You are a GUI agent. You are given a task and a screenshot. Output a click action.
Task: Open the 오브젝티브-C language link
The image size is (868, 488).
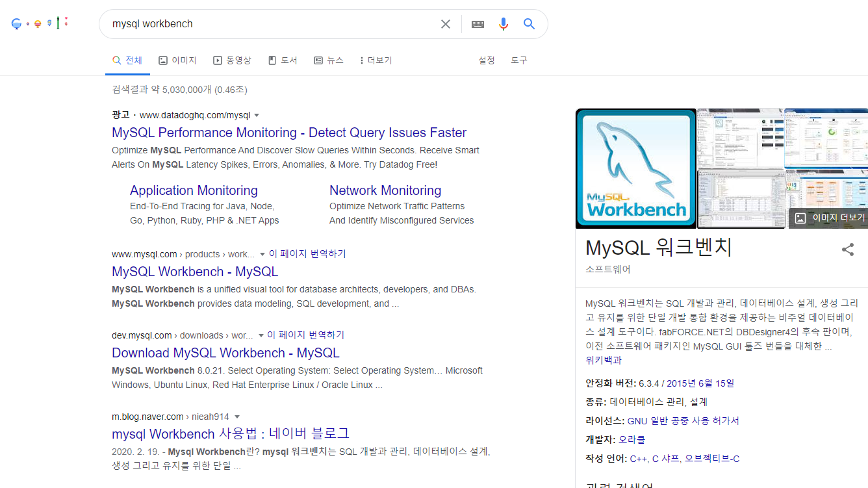pos(712,459)
